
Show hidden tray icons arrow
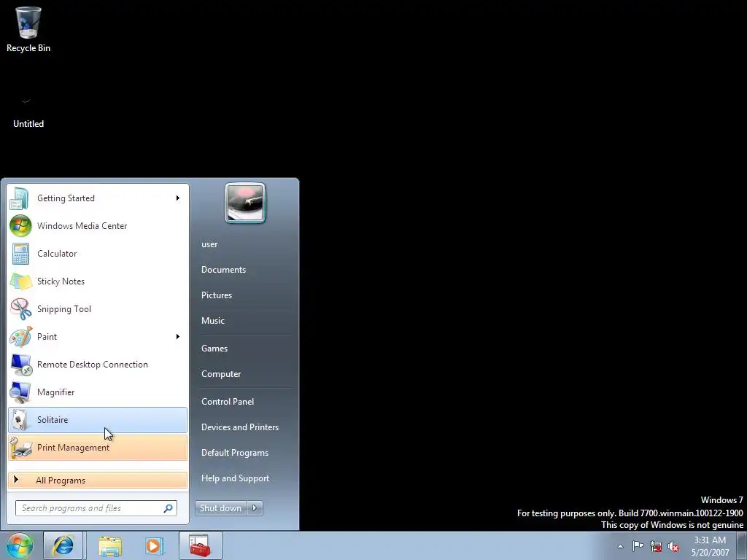pyautogui.click(x=620, y=546)
